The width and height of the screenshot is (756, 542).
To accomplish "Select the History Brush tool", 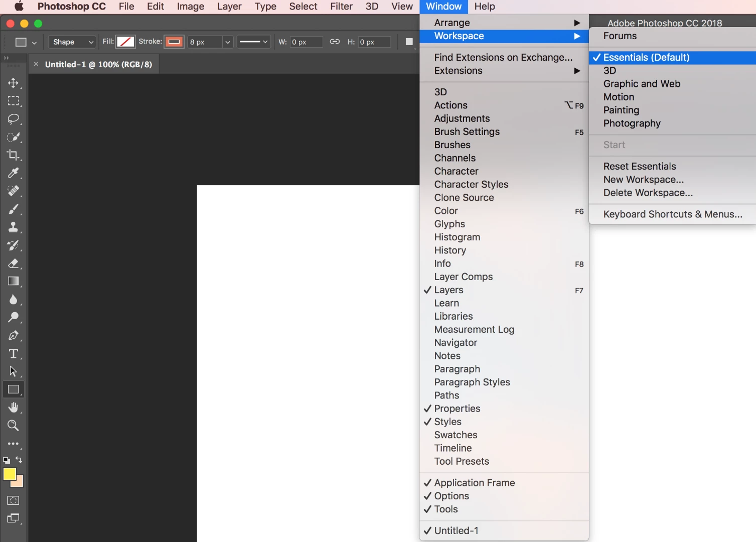I will (14, 245).
